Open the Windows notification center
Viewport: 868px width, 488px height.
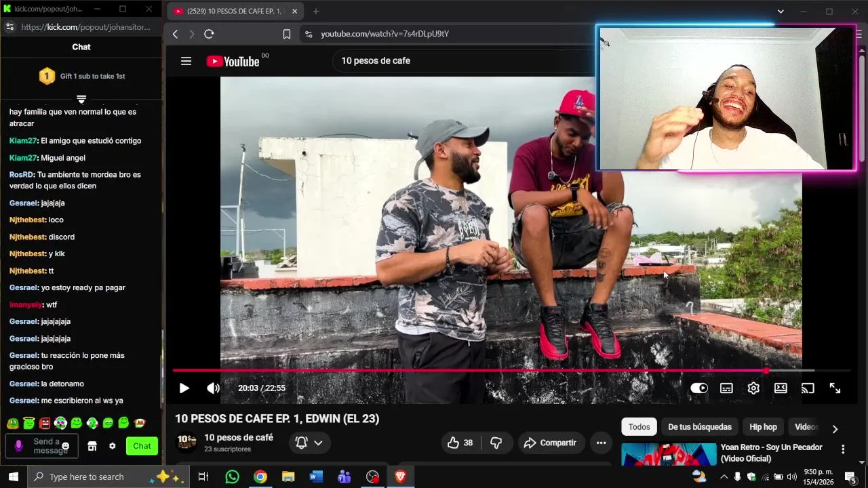pos(850,477)
